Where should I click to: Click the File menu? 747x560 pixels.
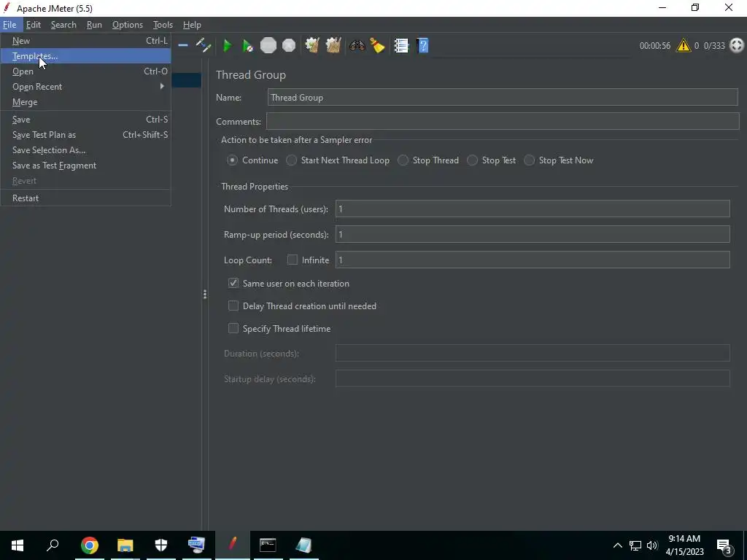(9, 25)
